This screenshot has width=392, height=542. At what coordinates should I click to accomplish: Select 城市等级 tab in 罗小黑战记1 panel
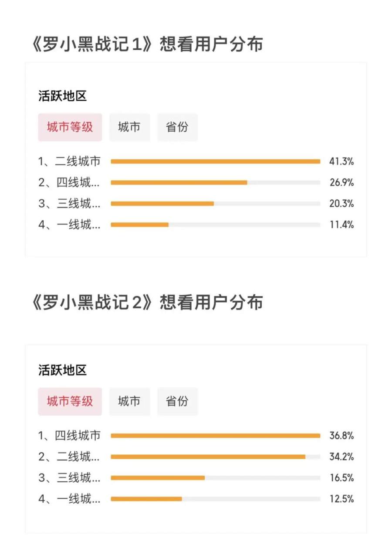click(70, 127)
